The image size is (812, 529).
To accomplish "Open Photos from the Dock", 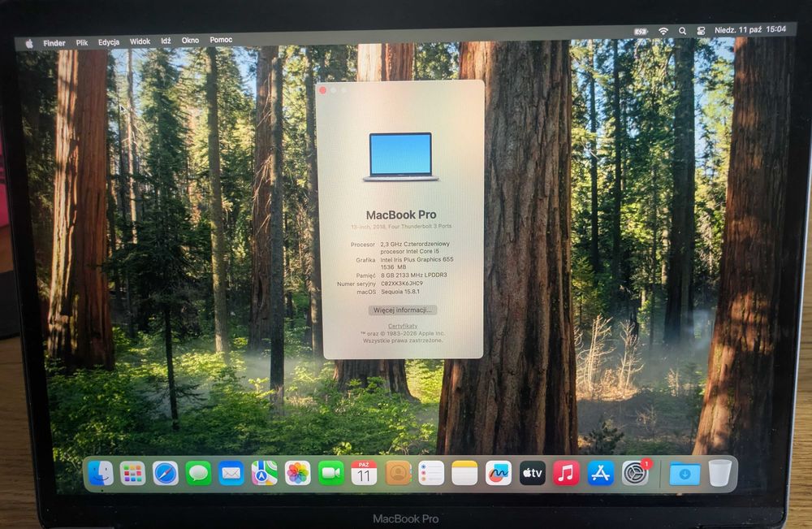I will 297,473.
